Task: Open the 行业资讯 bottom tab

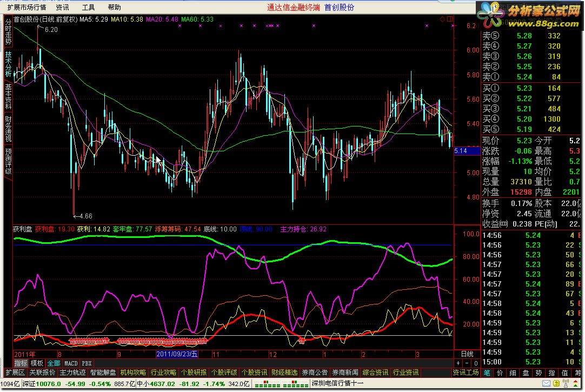Action: pos(405,373)
